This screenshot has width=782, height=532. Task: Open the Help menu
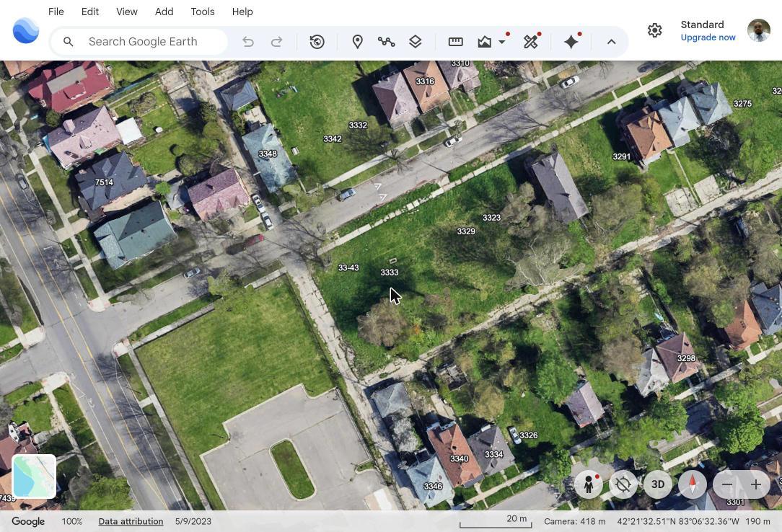(242, 12)
